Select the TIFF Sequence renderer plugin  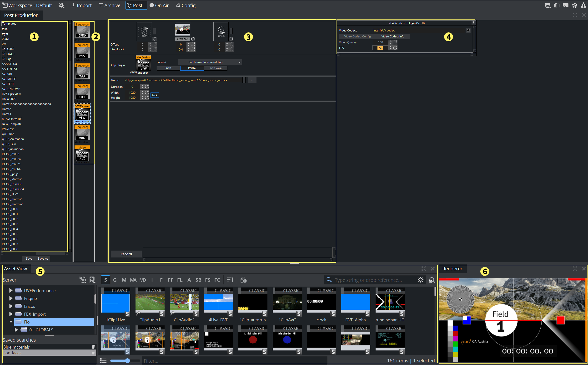[x=82, y=93]
